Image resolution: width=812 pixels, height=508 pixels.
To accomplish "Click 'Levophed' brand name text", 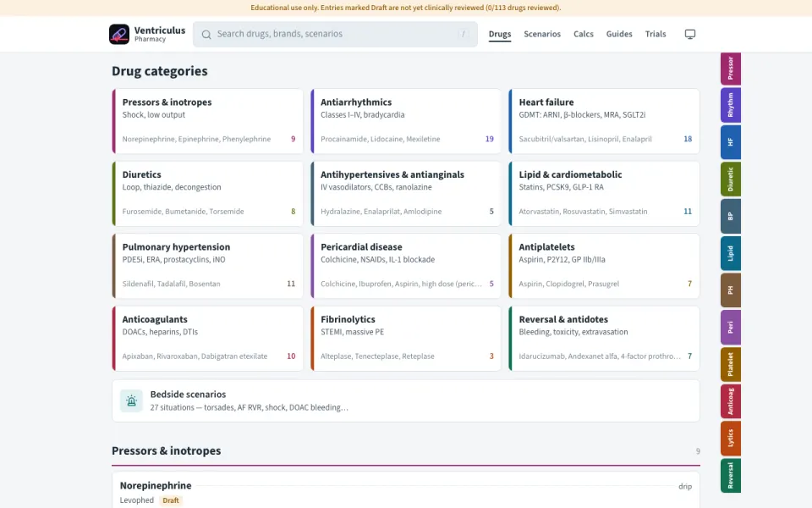I will (137, 500).
